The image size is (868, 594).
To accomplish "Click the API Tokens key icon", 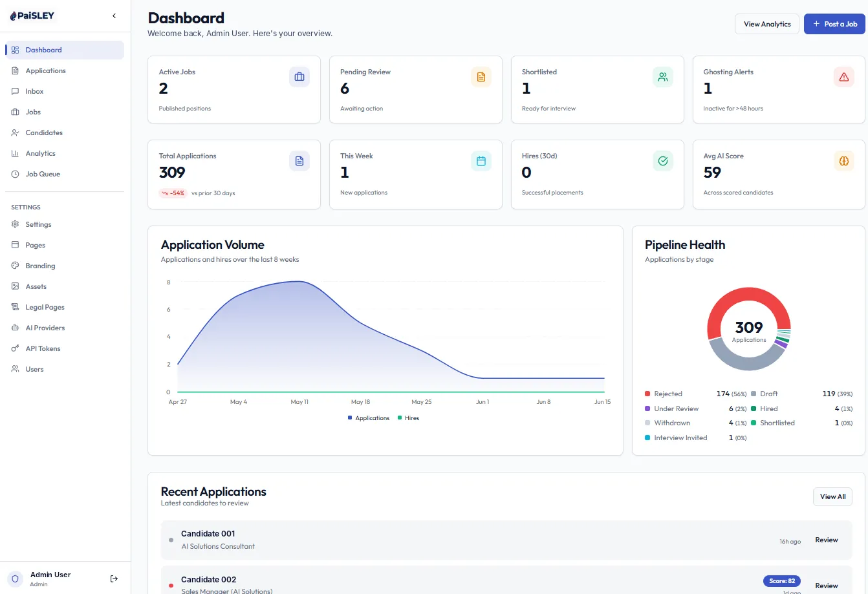I will [x=16, y=348].
